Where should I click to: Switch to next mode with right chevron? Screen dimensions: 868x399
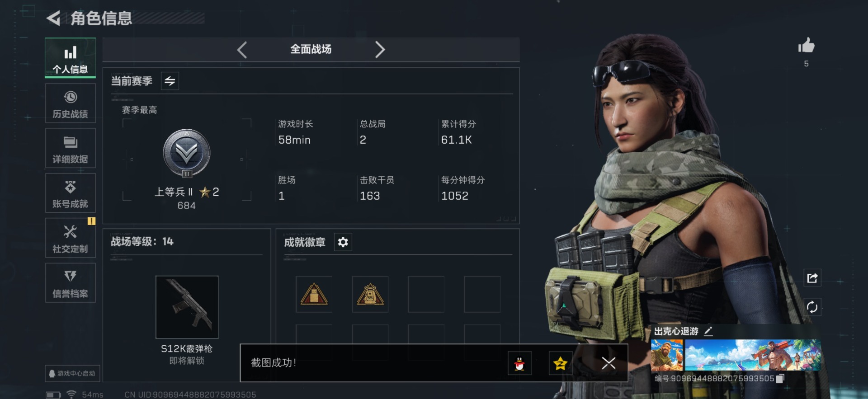(x=380, y=49)
